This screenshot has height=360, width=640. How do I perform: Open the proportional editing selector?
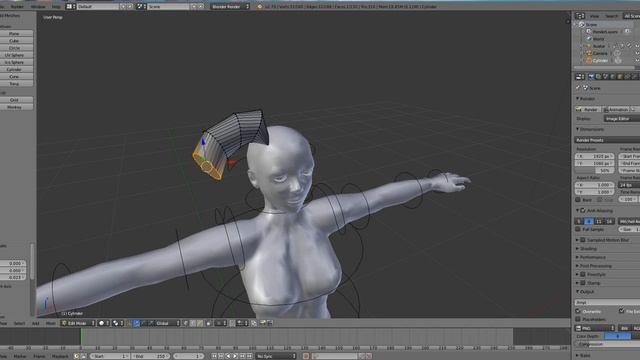[220, 323]
